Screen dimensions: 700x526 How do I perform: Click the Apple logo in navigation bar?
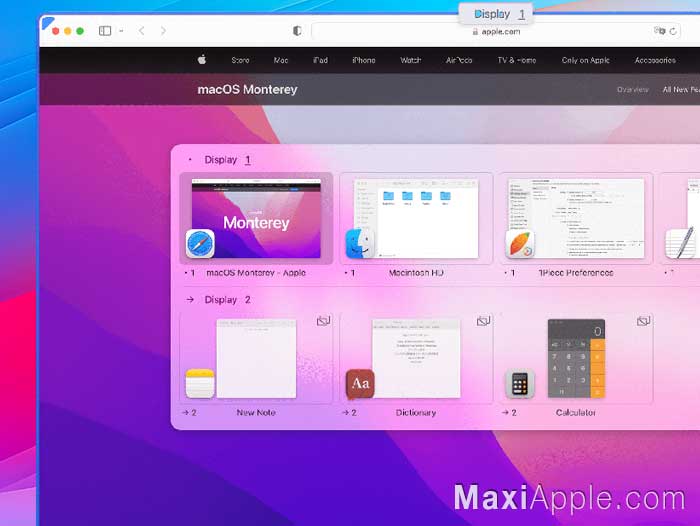coord(202,59)
